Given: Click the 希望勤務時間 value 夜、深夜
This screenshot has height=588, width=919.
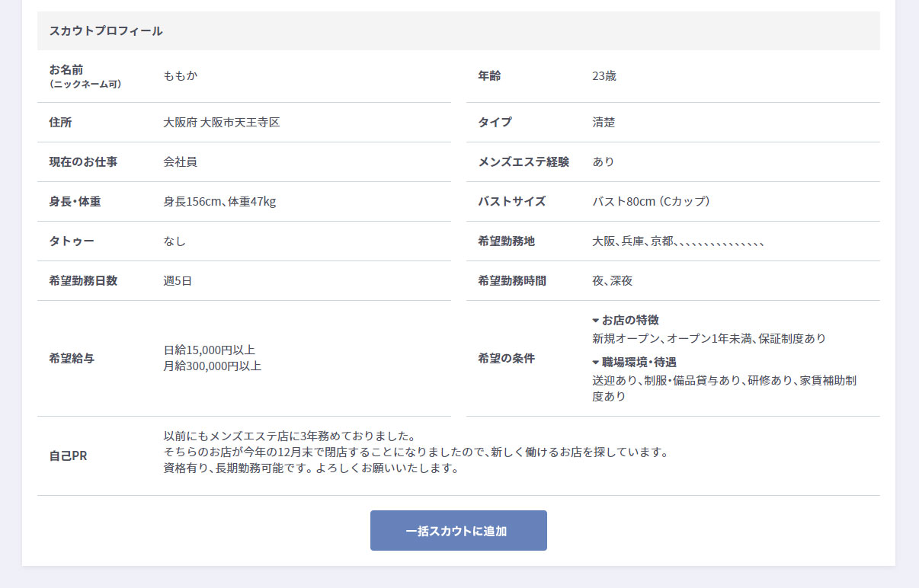Looking at the screenshot, I should pos(613,280).
